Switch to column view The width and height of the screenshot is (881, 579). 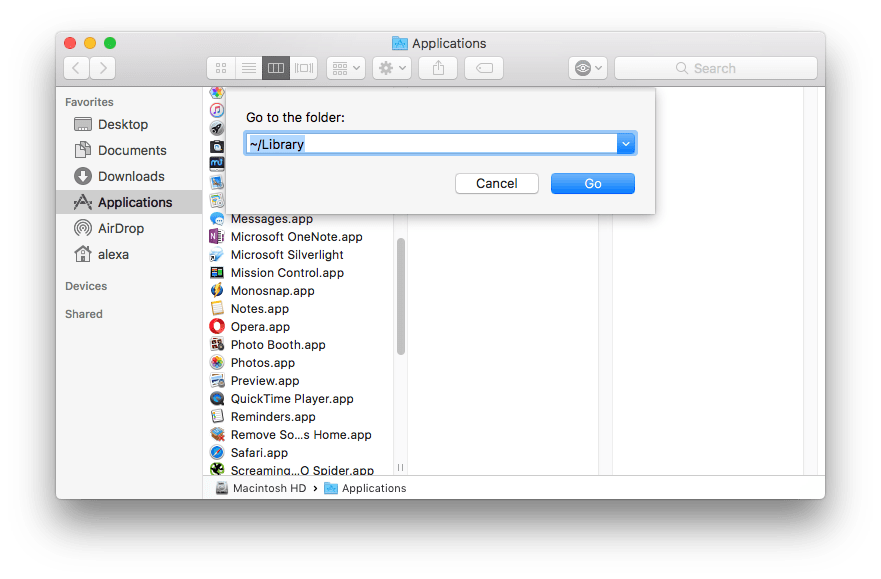[x=276, y=68]
